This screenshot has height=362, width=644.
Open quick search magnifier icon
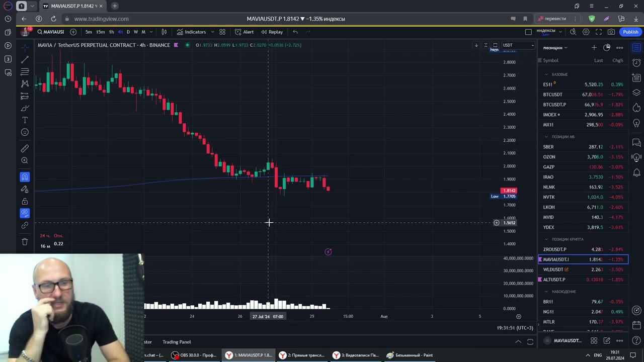point(573,32)
